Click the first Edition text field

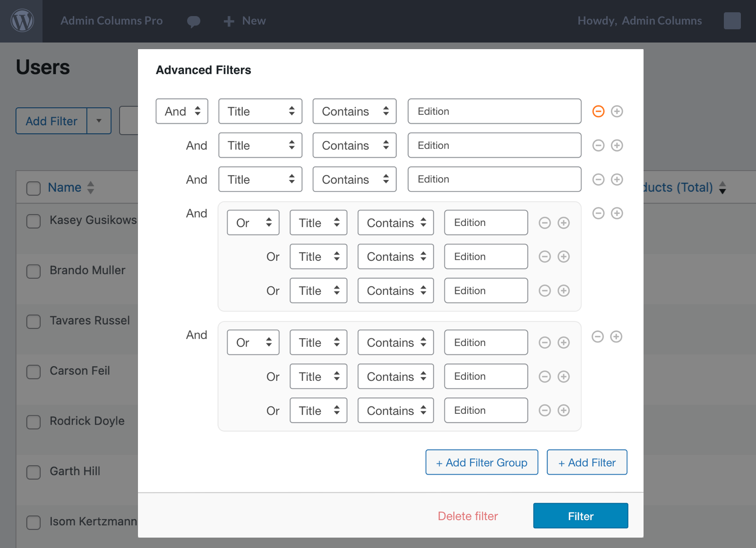(494, 111)
